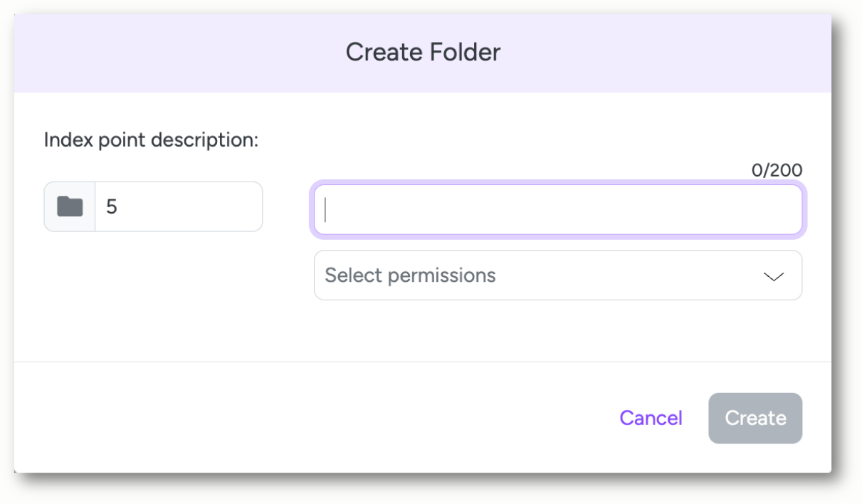
Task: Click the 'Index point description:' label
Action: click(x=151, y=140)
